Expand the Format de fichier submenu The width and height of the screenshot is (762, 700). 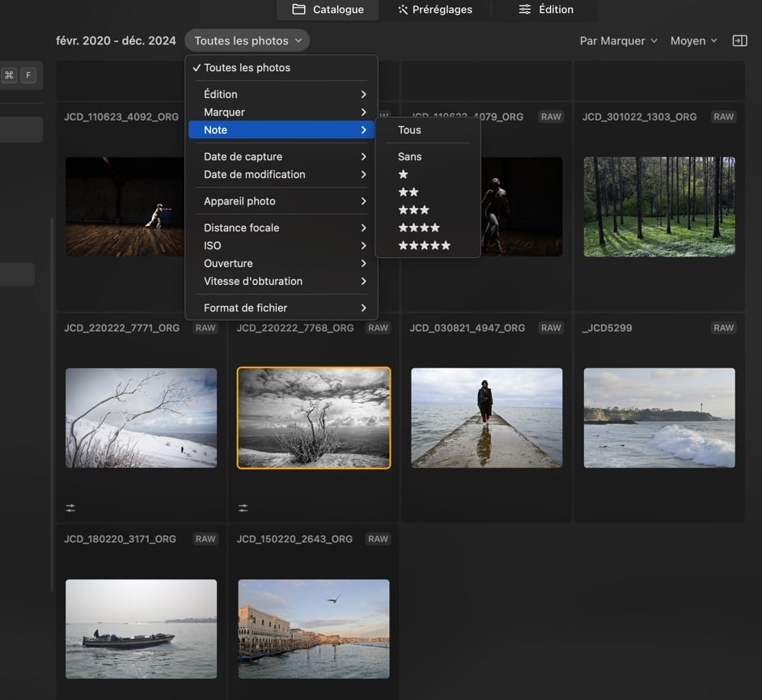point(281,308)
